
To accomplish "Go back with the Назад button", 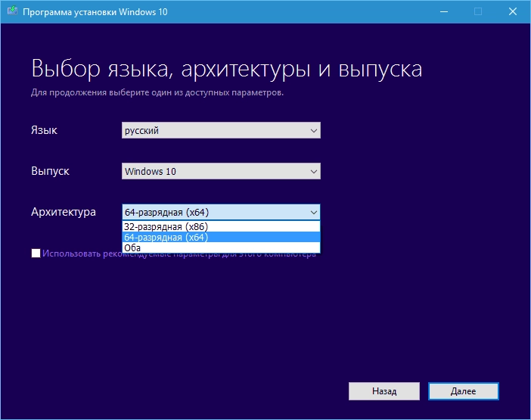I will (x=384, y=391).
